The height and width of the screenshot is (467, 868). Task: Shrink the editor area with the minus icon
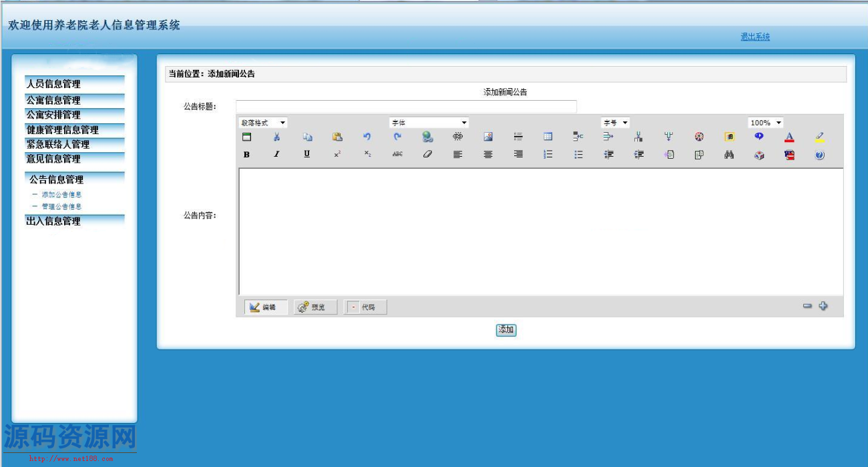pos(807,306)
